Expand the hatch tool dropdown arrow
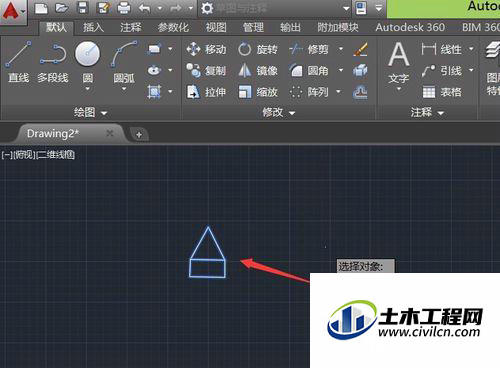This screenshot has height=368, width=500. [x=170, y=91]
